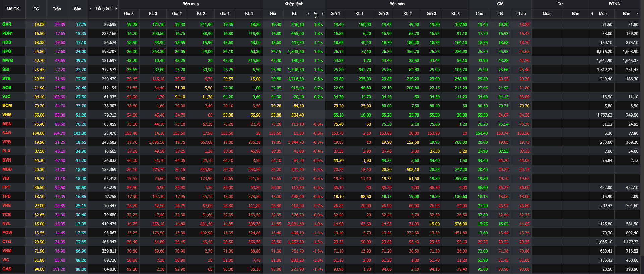Screen dimensions: 644x274
Task: Open the VJC stock symbol
Action: tap(6, 97)
